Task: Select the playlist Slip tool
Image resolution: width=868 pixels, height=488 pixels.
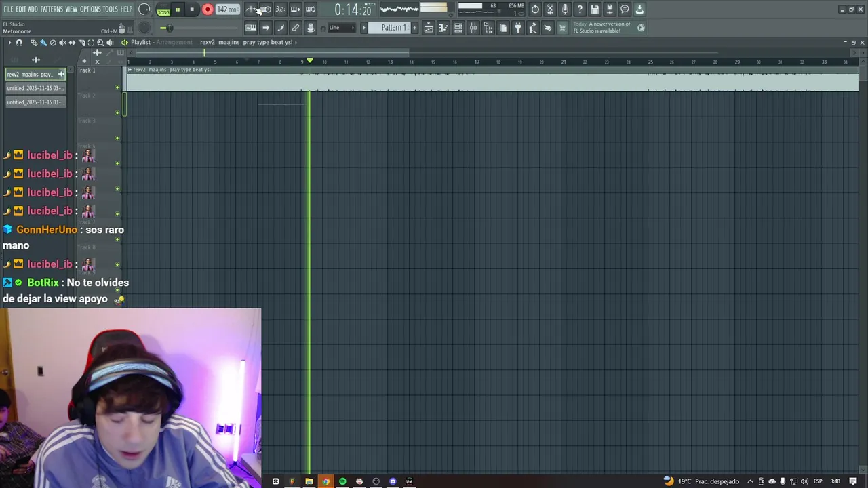Action: click(x=72, y=43)
